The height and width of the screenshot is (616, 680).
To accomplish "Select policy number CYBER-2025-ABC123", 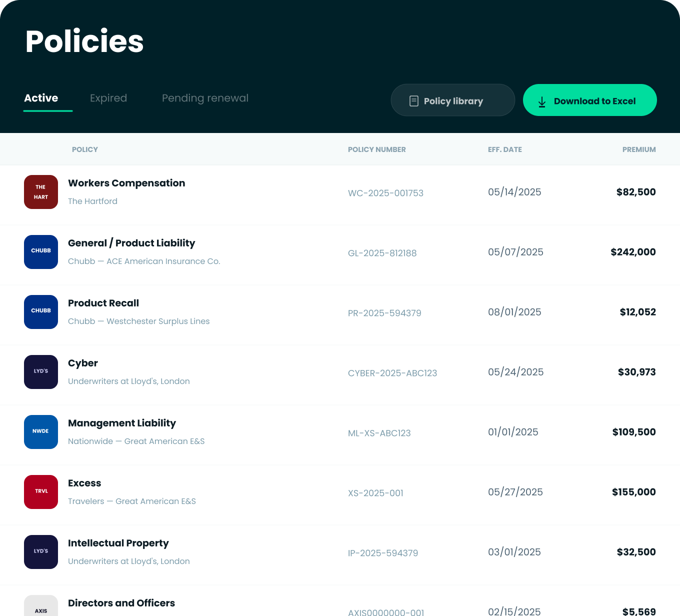I will click(x=392, y=373).
